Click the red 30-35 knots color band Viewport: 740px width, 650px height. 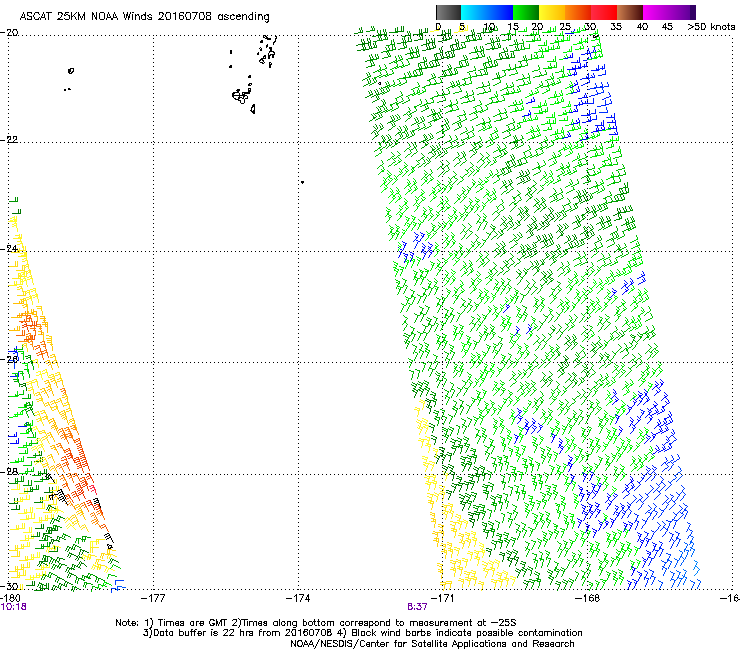[x=604, y=12]
